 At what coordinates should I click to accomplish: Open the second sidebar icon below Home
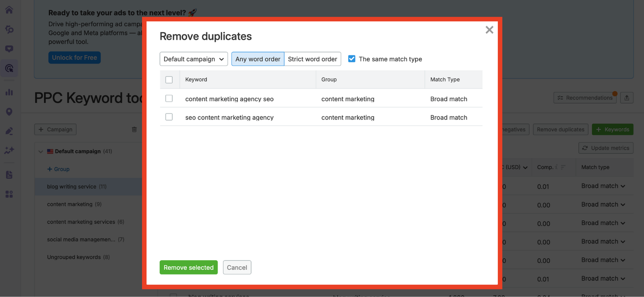(x=9, y=29)
